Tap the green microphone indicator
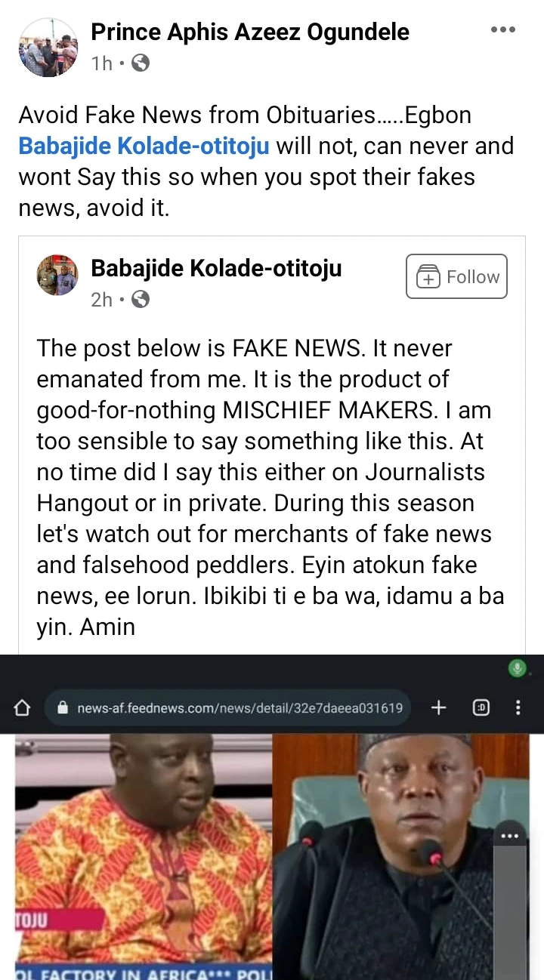Image resolution: width=544 pixels, height=980 pixels. 518,667
